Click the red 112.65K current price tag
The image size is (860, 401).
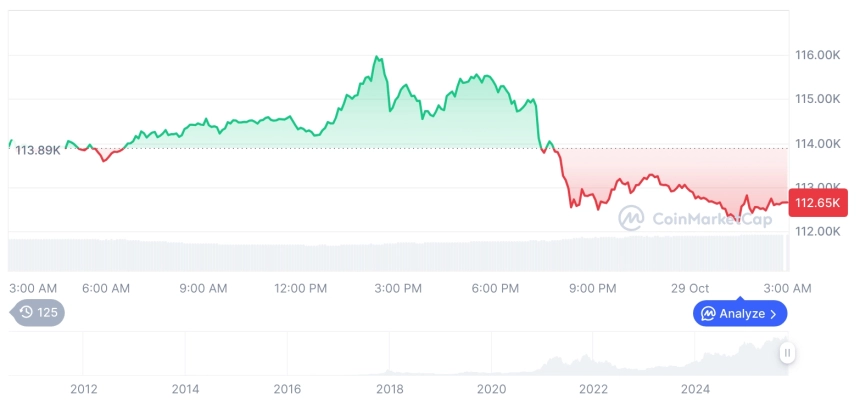[818, 203]
